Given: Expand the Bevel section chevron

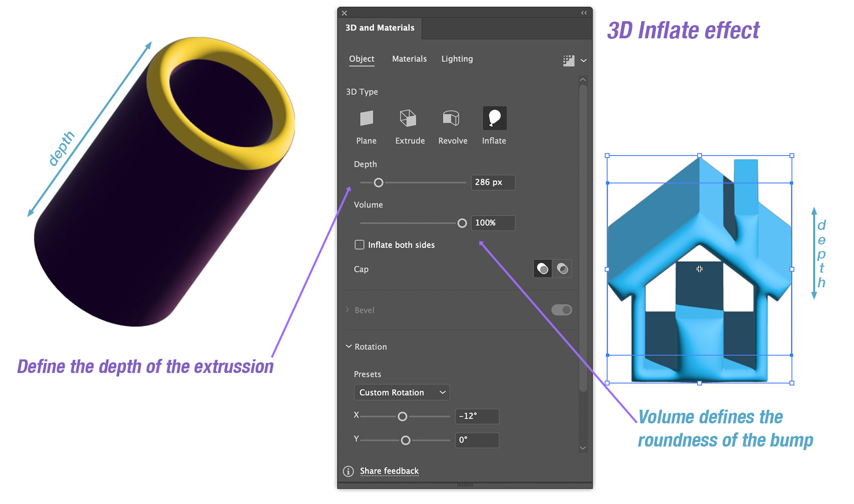Looking at the screenshot, I should pyautogui.click(x=348, y=310).
